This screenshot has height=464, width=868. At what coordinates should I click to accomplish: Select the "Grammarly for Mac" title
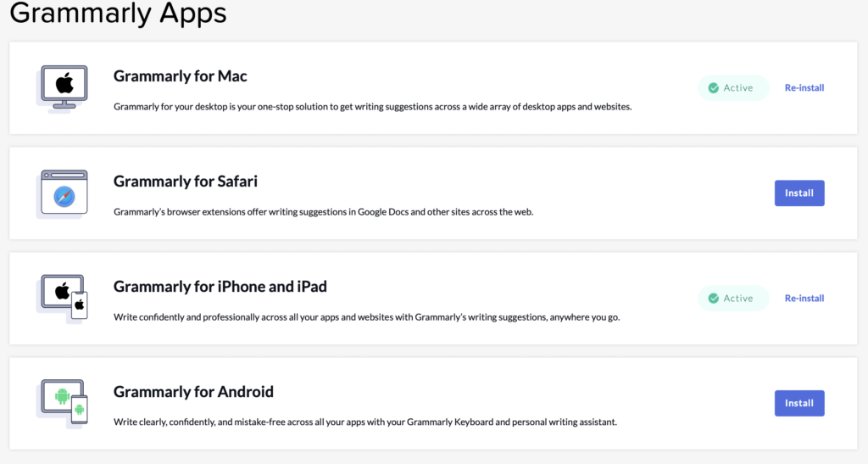(x=180, y=76)
